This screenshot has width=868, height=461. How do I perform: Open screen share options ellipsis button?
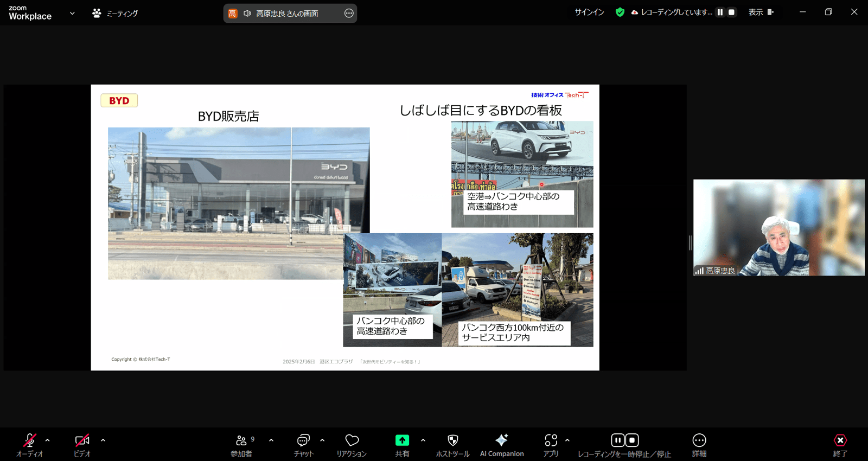pos(349,13)
